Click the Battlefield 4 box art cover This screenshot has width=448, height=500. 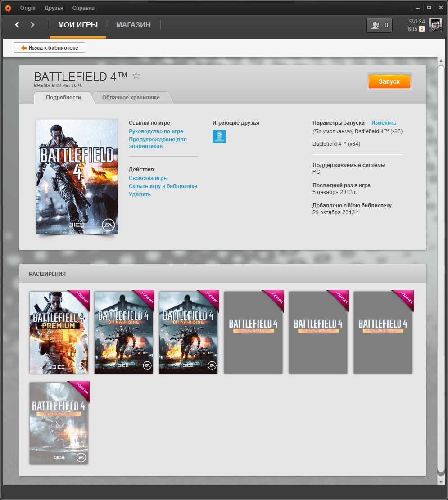[x=77, y=177]
